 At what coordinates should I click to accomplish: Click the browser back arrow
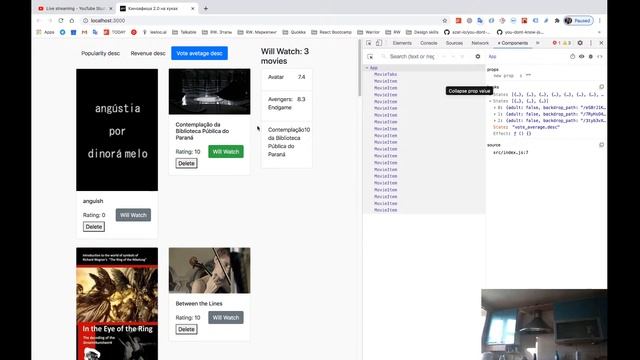pos(39,20)
